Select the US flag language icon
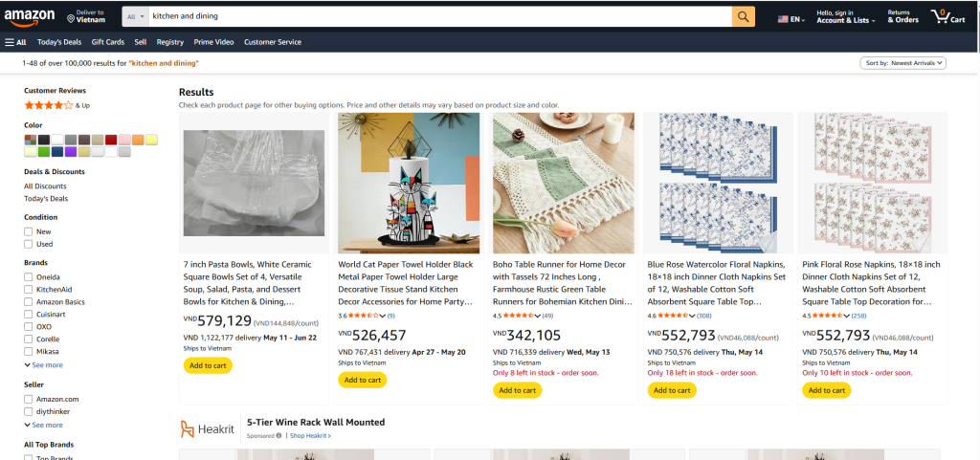The height and width of the screenshot is (460, 980). pos(783,19)
